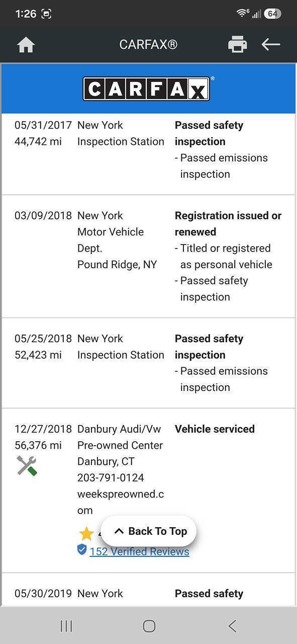Tap the 05/25/2018 Passed safety inspection entry
The image size is (297, 644).
pos(148,363)
